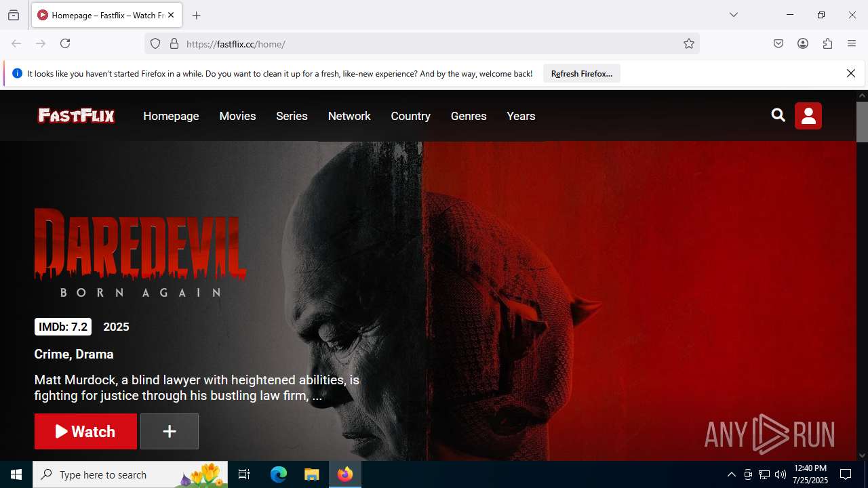This screenshot has width=868, height=488.
Task: Click the FastFlix logo
Action: click(77, 116)
